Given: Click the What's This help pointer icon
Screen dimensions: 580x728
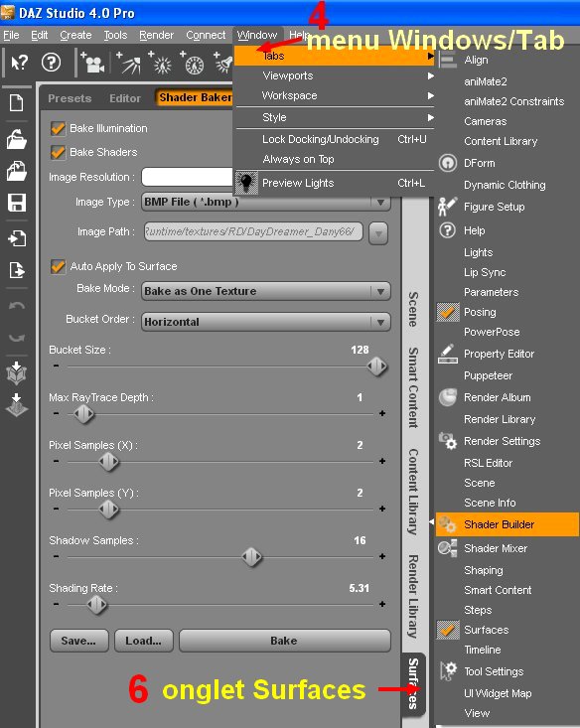Looking at the screenshot, I should click(x=20, y=62).
